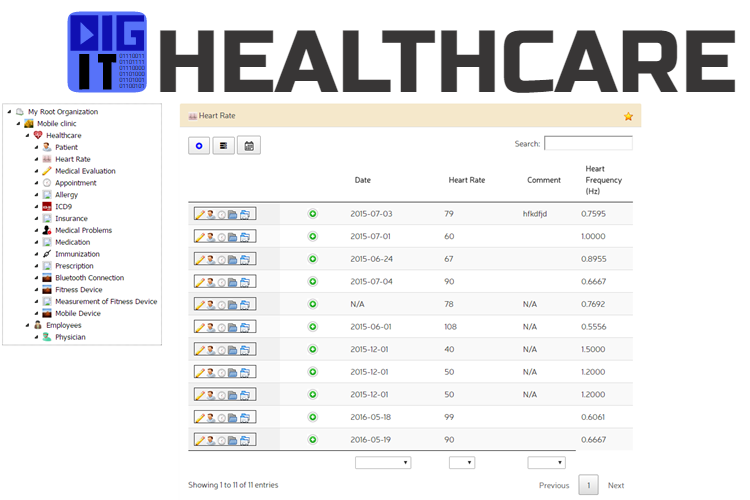Click the favorite star in Heart Rate header
This screenshot has height=500, width=750.
[x=628, y=116]
